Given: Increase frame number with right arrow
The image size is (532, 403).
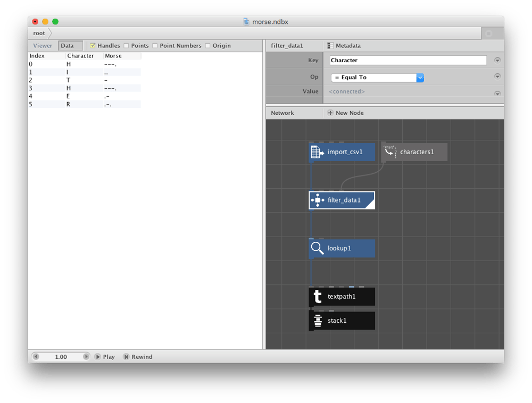Looking at the screenshot, I should coord(86,357).
